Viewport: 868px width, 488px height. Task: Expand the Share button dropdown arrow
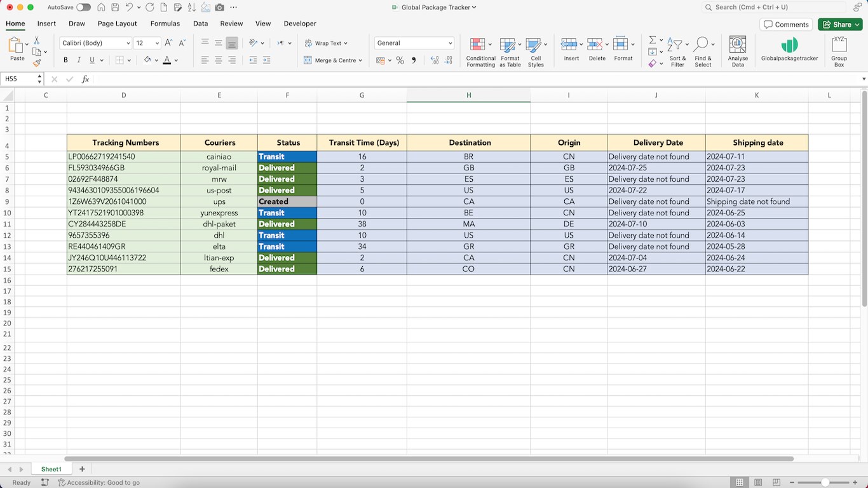[858, 25]
